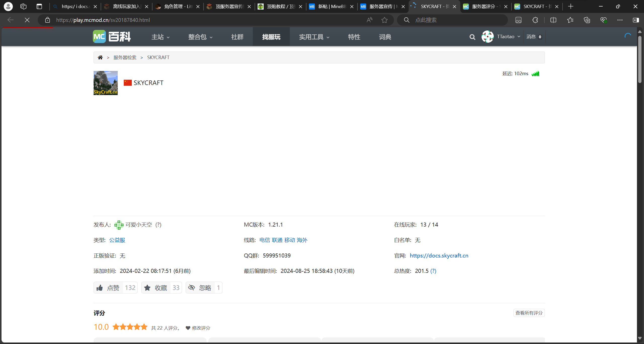Open the tab actions menu icon
This screenshot has width=644, height=344.
[x=39, y=6]
